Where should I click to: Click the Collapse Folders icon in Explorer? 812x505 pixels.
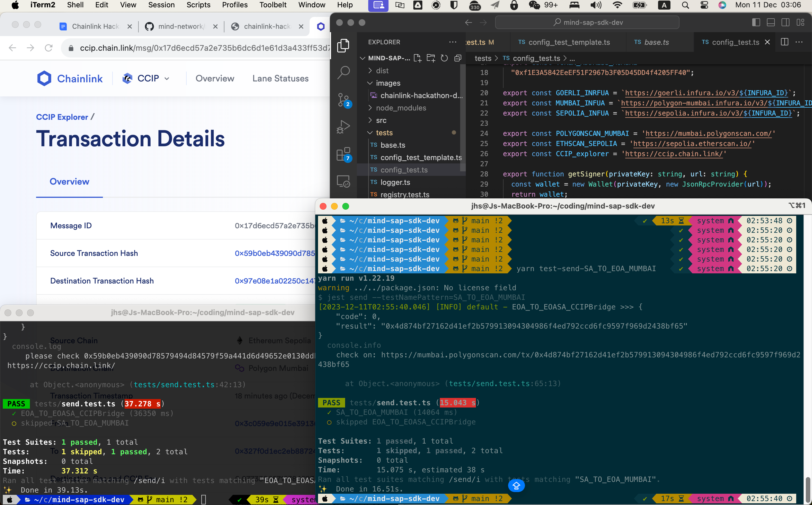458,58
